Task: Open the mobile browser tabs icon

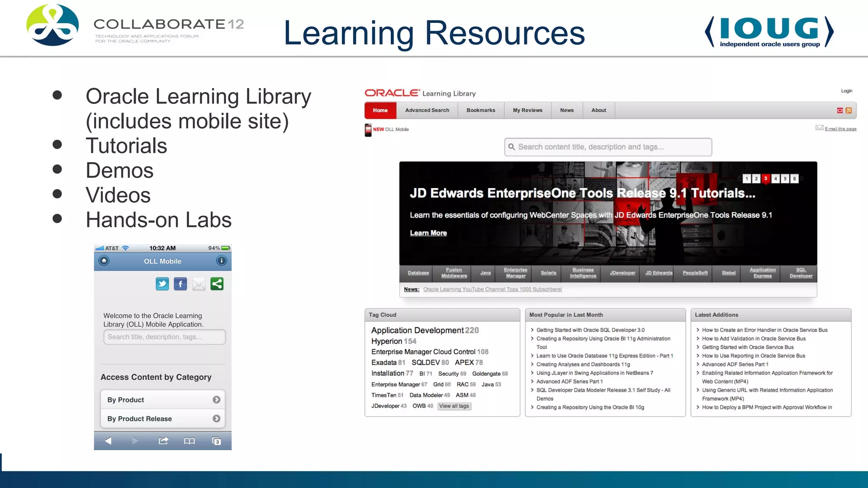Action: (x=217, y=441)
